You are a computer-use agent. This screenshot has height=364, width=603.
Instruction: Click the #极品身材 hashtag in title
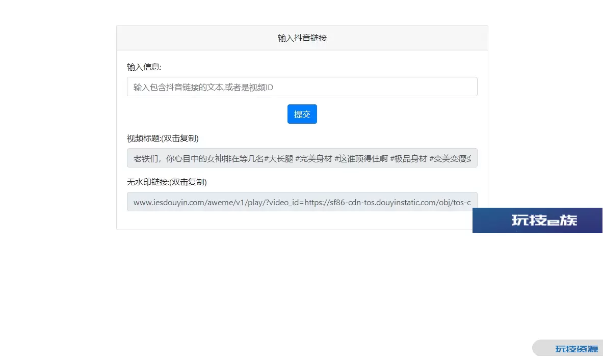click(408, 158)
